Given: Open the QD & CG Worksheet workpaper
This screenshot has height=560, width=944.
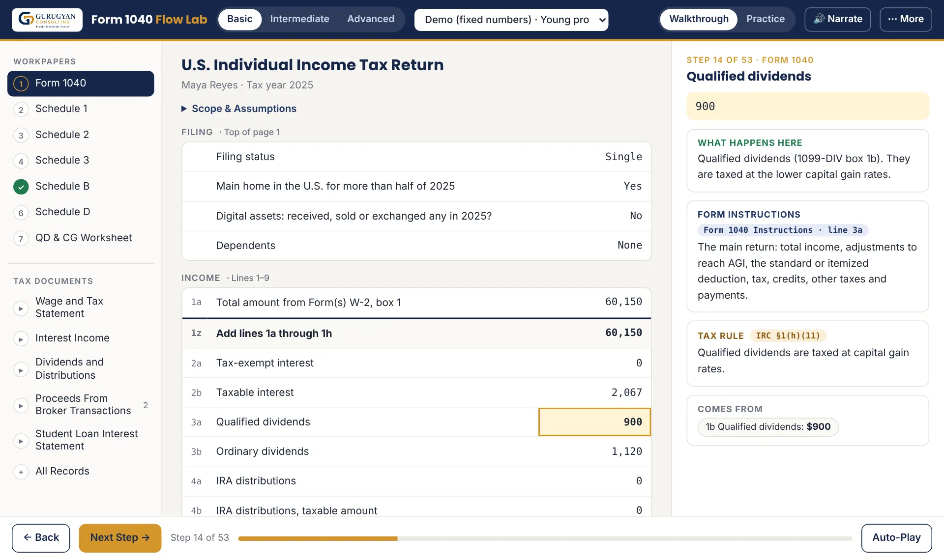Looking at the screenshot, I should pyautogui.click(x=81, y=238).
